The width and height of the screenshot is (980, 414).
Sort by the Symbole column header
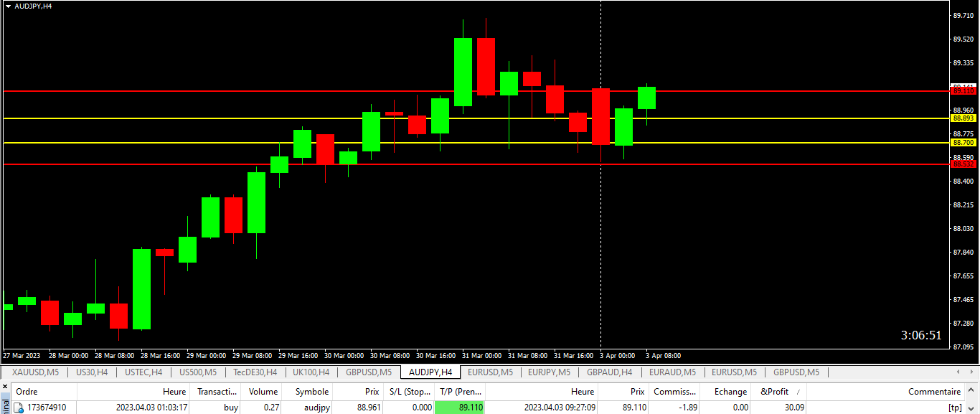(x=308, y=392)
